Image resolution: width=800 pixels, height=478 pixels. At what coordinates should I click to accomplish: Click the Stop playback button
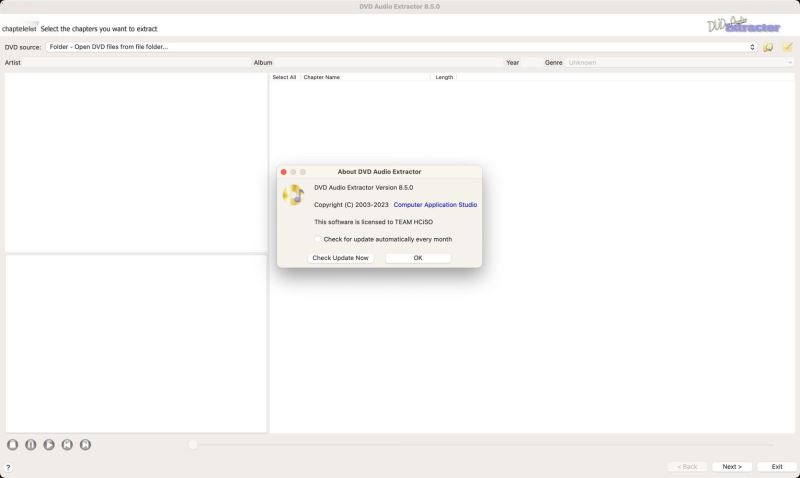(x=13, y=444)
